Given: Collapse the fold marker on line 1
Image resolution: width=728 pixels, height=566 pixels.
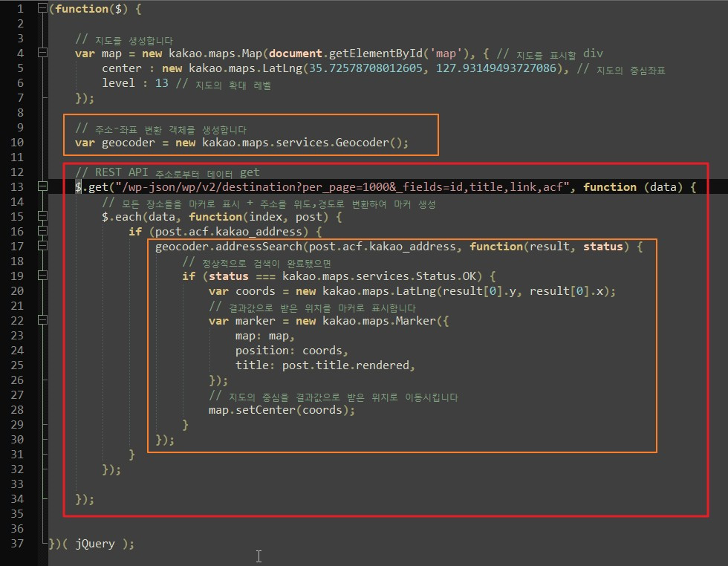Looking at the screenshot, I should coord(42,8).
